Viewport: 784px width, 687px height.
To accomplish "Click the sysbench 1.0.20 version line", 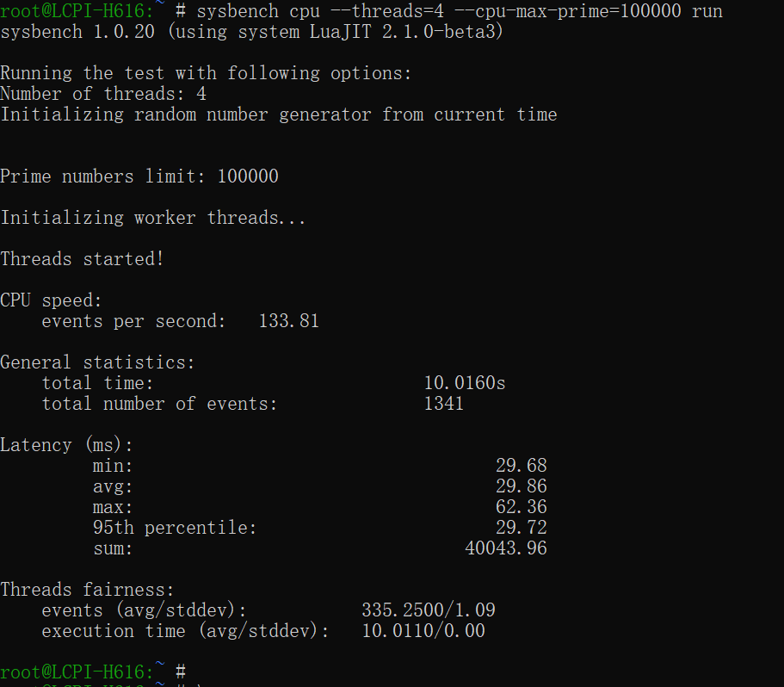I will click(252, 32).
